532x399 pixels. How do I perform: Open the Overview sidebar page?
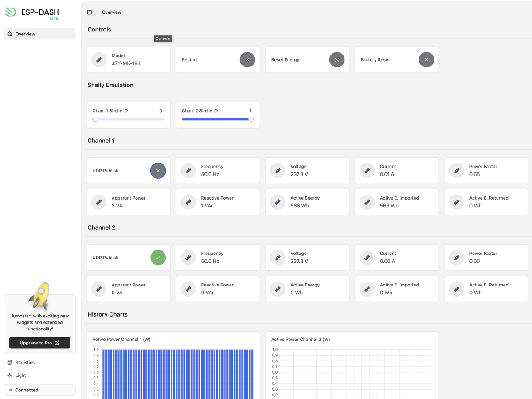pos(40,34)
